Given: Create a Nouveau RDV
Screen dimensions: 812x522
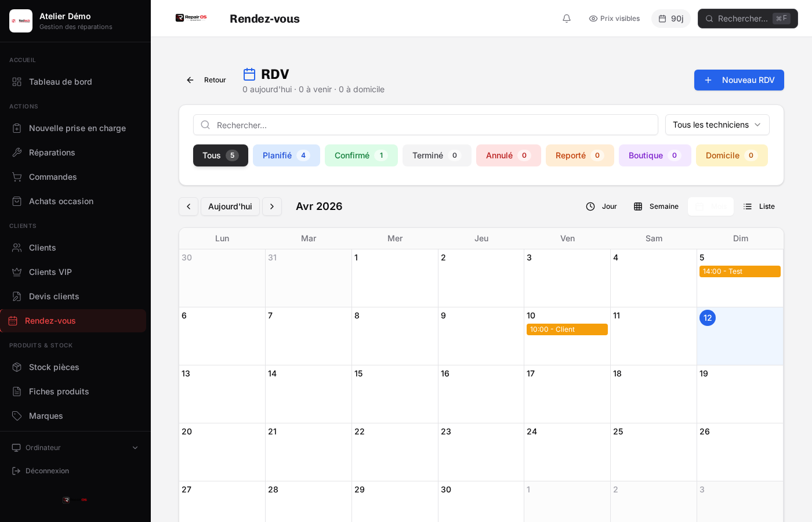Looking at the screenshot, I should pos(739,80).
